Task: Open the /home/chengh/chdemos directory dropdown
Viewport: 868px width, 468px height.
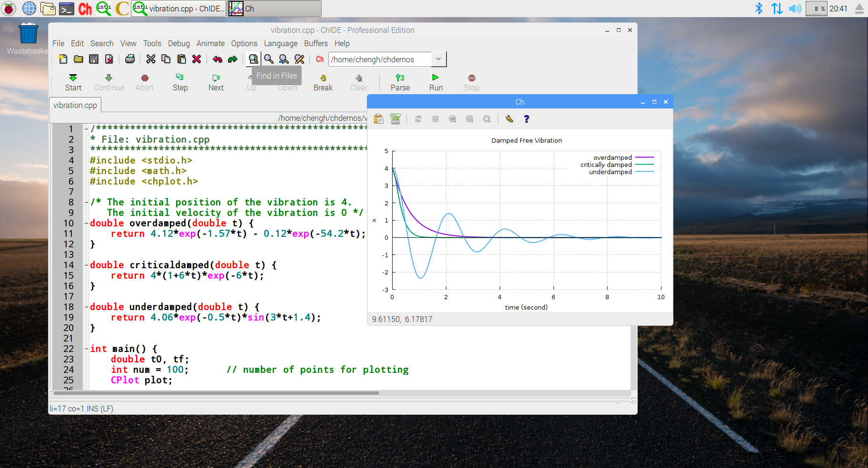Action: [438, 59]
